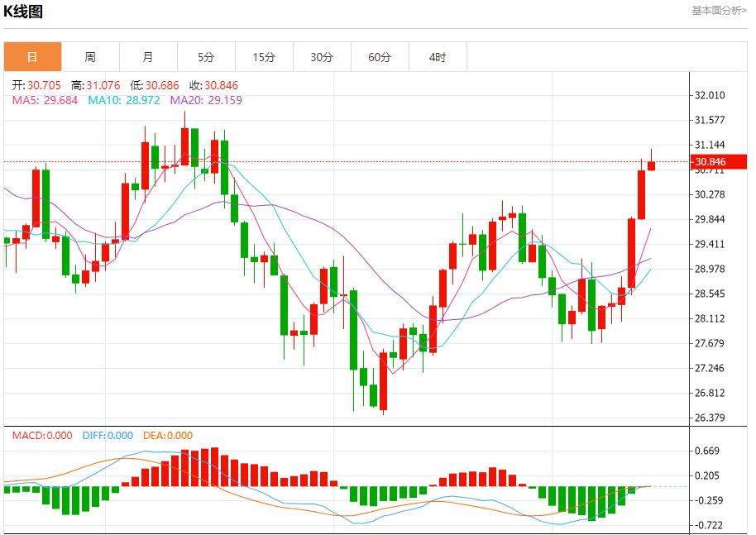Show the 30分 interval chart
Image resolution: width=756 pixels, height=535 pixels.
click(322, 57)
